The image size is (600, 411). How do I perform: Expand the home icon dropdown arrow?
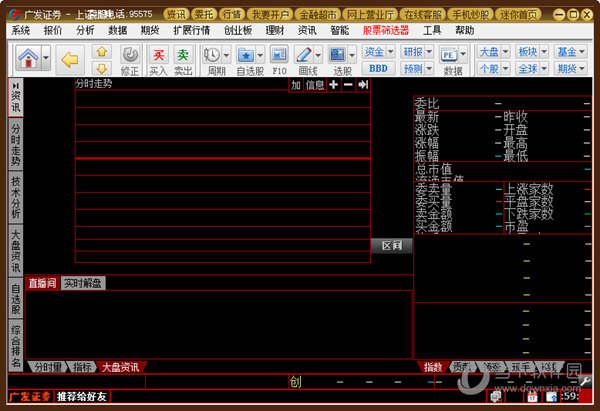click(46, 58)
